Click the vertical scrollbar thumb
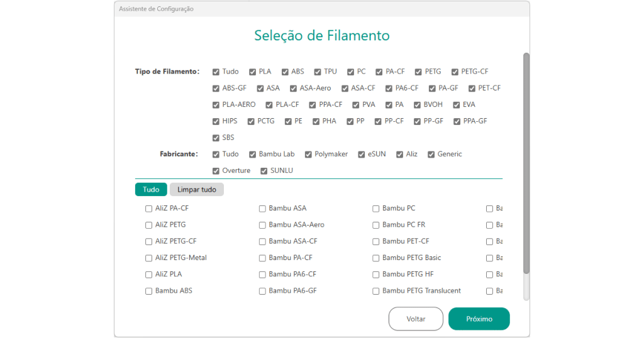 526,163
